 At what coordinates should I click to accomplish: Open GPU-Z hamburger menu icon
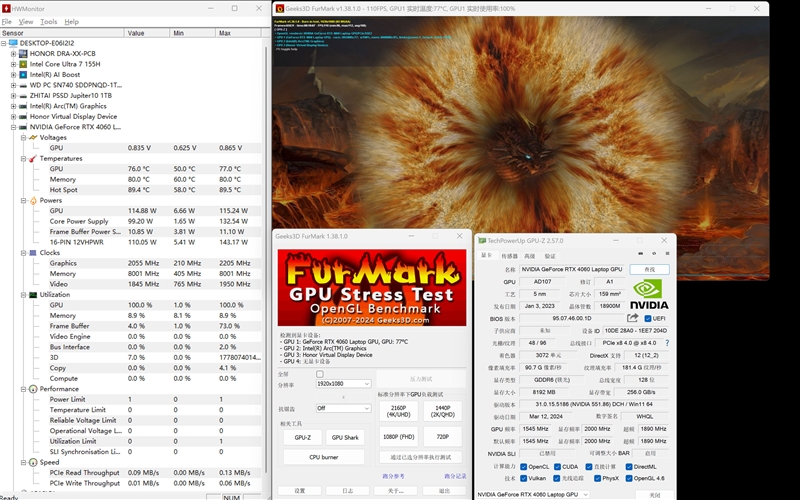pos(667,254)
